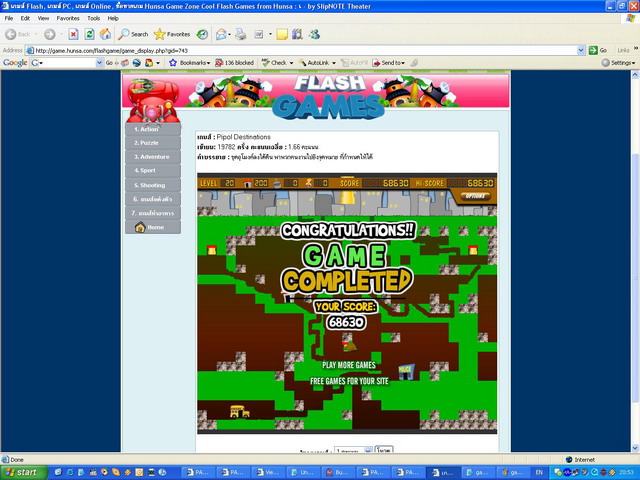Click the Research books icon

[298, 34]
